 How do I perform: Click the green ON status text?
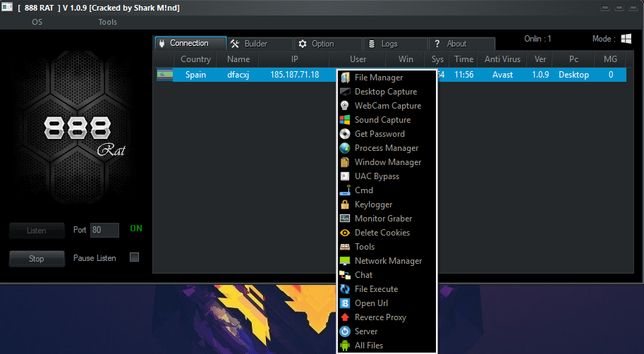pyautogui.click(x=136, y=228)
